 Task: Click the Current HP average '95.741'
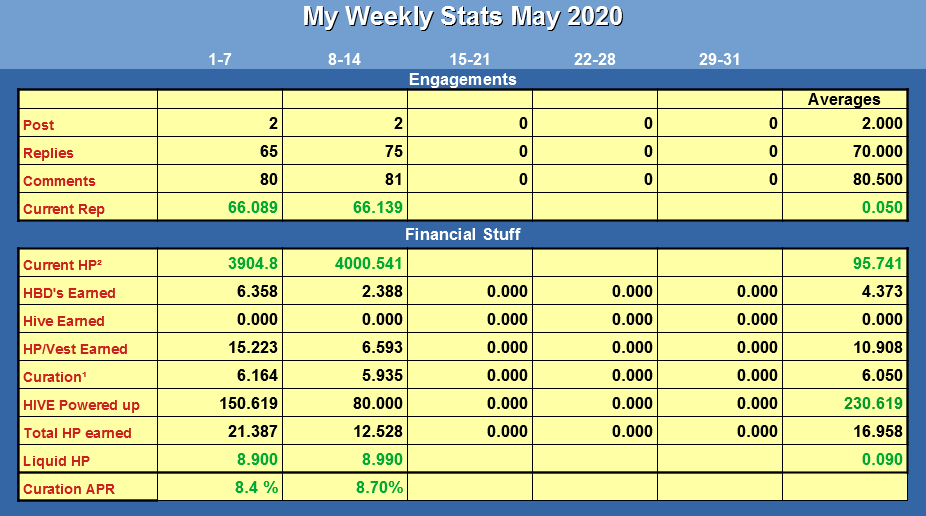point(878,263)
